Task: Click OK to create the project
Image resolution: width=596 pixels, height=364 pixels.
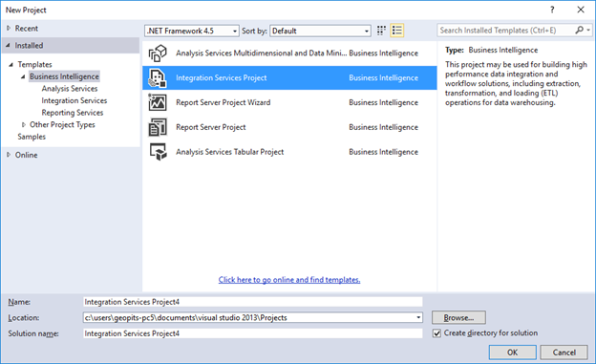Action: pos(512,353)
